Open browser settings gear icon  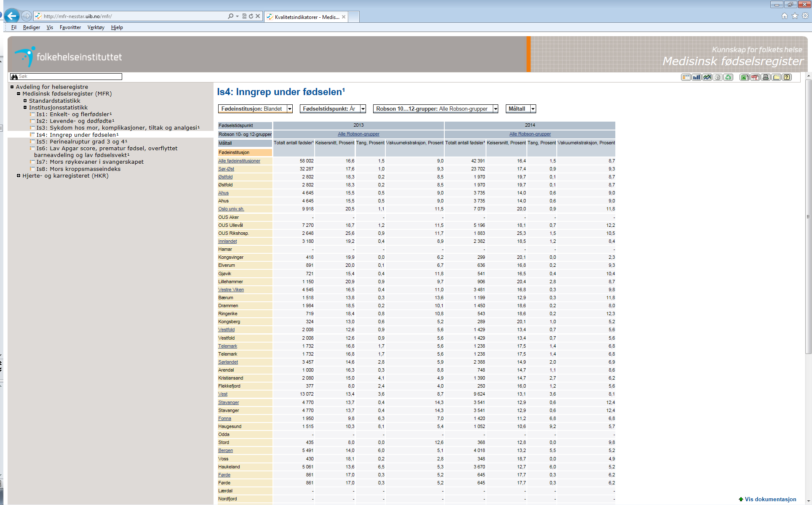coord(805,16)
